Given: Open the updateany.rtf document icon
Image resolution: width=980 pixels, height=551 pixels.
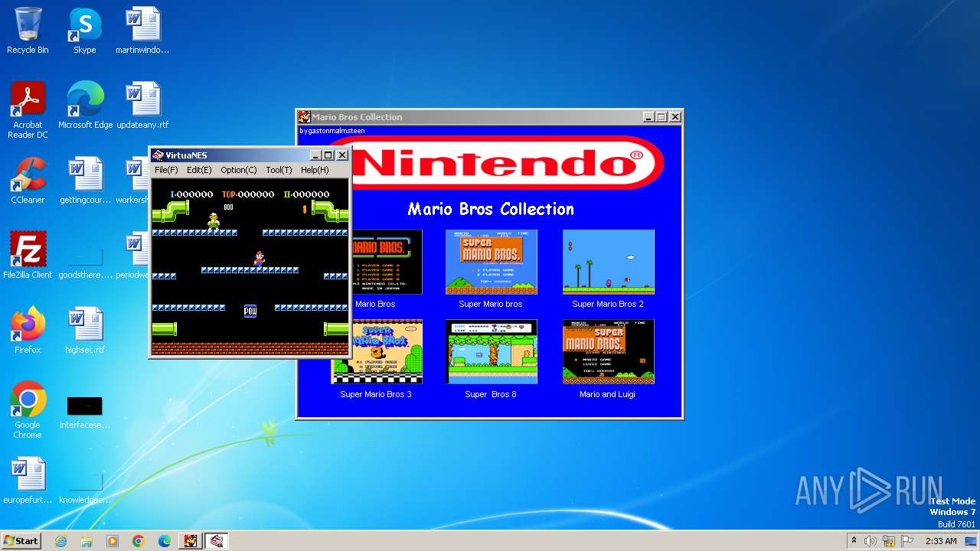Looking at the screenshot, I should click(x=142, y=106).
